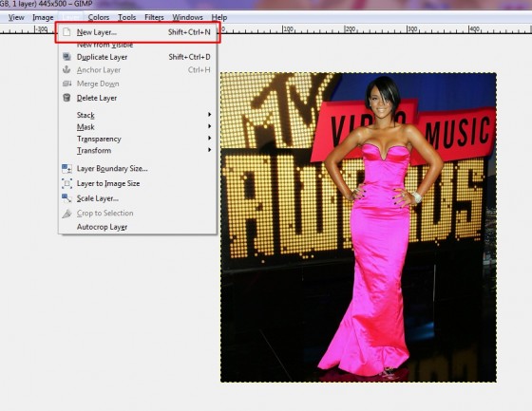Screen dimensions: 532x411
Task: Click the Anchor Layer anchor icon
Action: click(66, 70)
